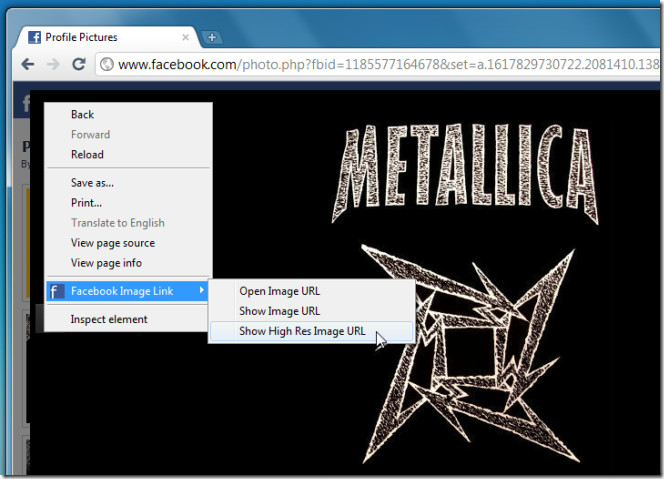Expand the Facebook Image Link submenu arrow
This screenshot has width=664, height=479.
(x=202, y=290)
